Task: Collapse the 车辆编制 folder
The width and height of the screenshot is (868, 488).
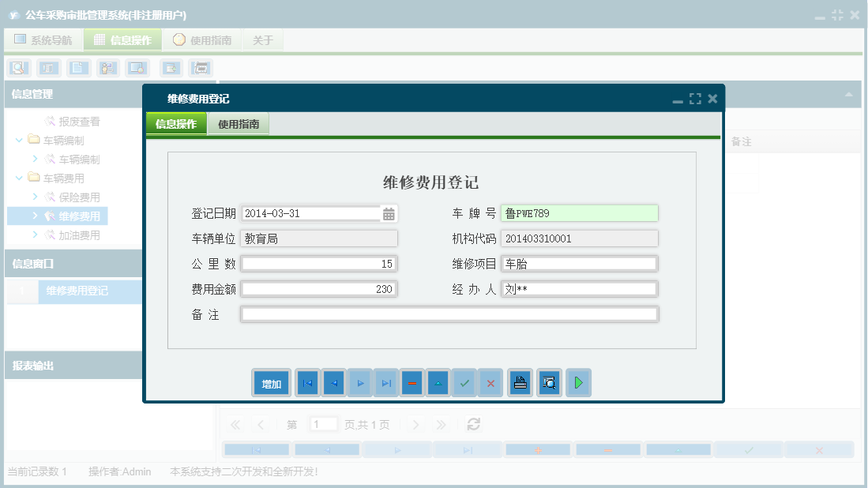Action: (17, 140)
